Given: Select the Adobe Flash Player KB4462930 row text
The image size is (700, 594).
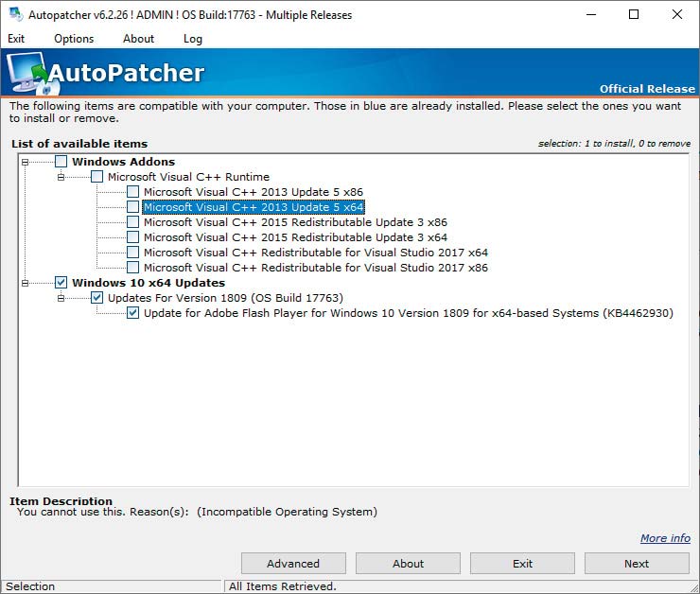Looking at the screenshot, I should 408,313.
